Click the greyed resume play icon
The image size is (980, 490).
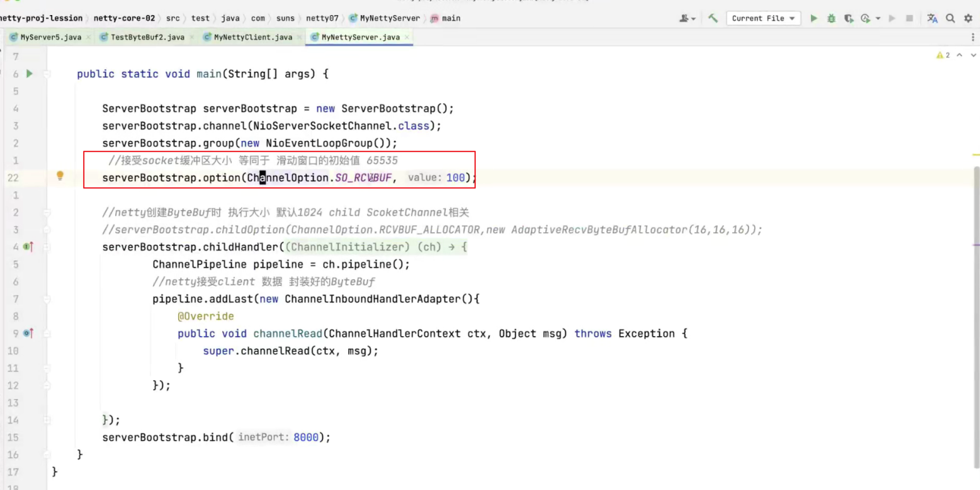pos(892,18)
